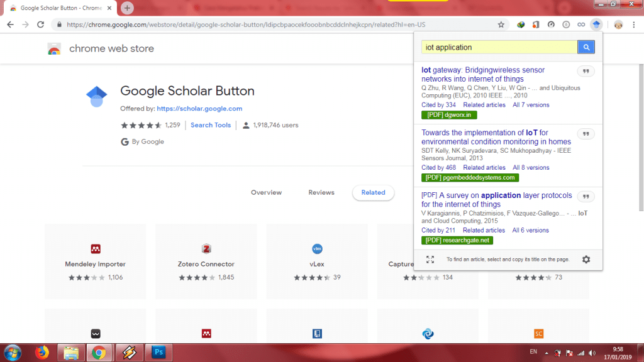Screen dimensions: 644x362
Task: Switch to the Reviews tab
Action: 321,192
